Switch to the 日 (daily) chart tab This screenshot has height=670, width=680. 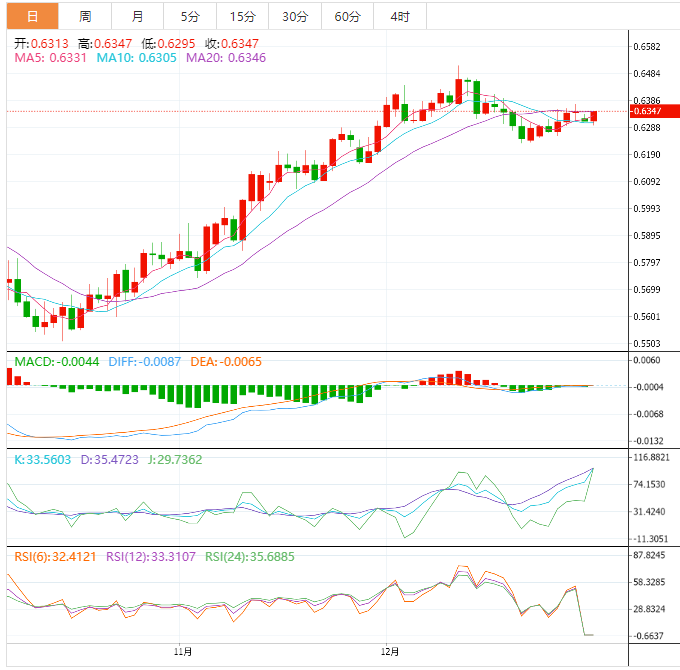click(32, 16)
